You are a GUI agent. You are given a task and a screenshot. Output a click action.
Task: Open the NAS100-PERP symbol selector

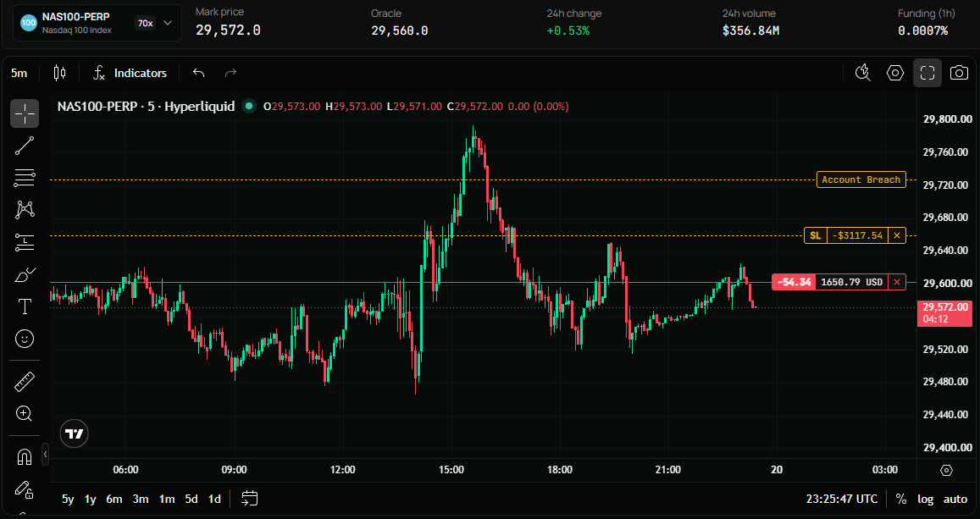(97, 23)
